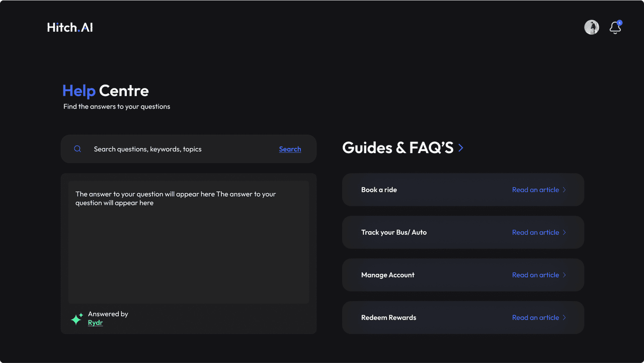Click the green sparkle AI icon

click(x=76, y=319)
